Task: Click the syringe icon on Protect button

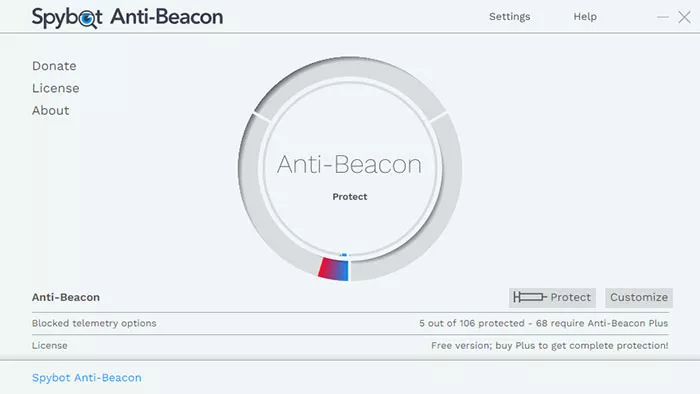Action: (530, 297)
